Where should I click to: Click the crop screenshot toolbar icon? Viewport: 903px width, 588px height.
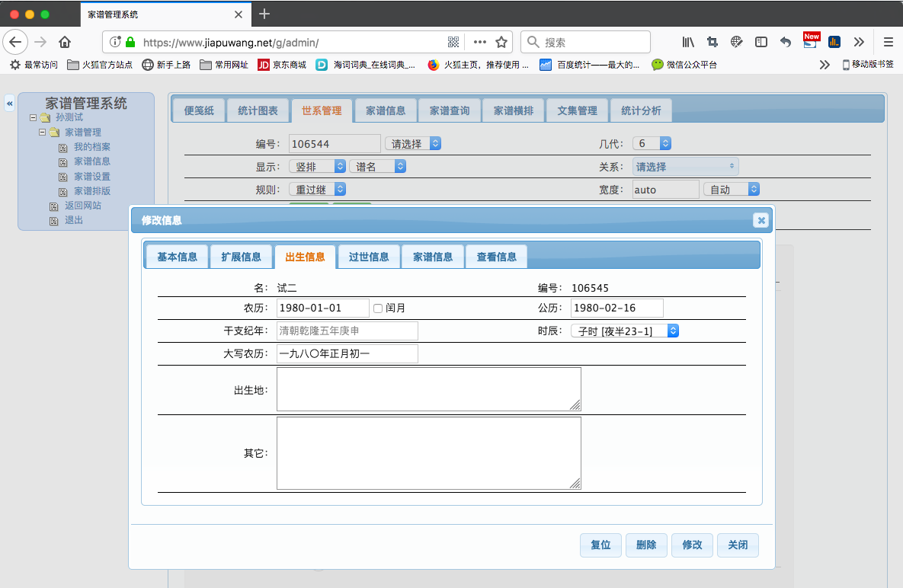[712, 42]
